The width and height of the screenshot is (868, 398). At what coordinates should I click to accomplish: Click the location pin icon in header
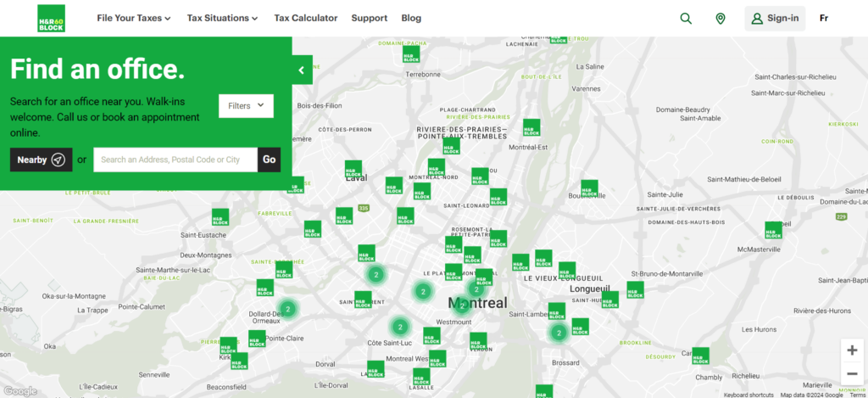(x=721, y=18)
